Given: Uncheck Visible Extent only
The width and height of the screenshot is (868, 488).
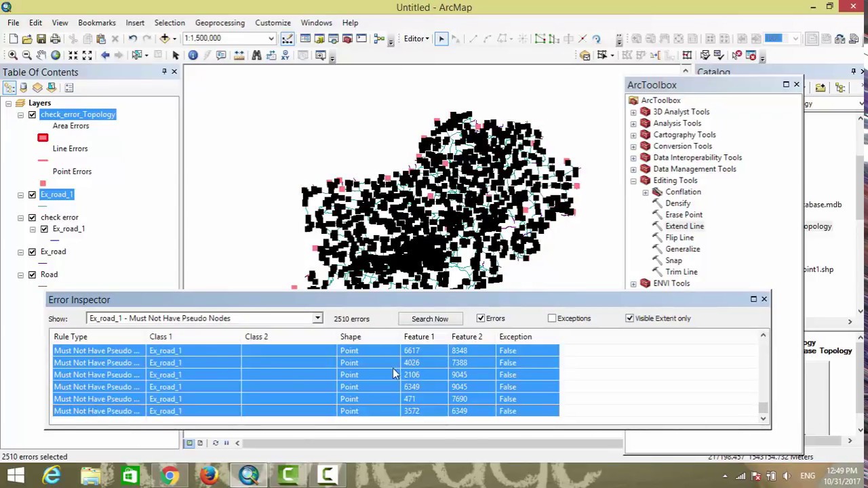Looking at the screenshot, I should tap(630, 318).
